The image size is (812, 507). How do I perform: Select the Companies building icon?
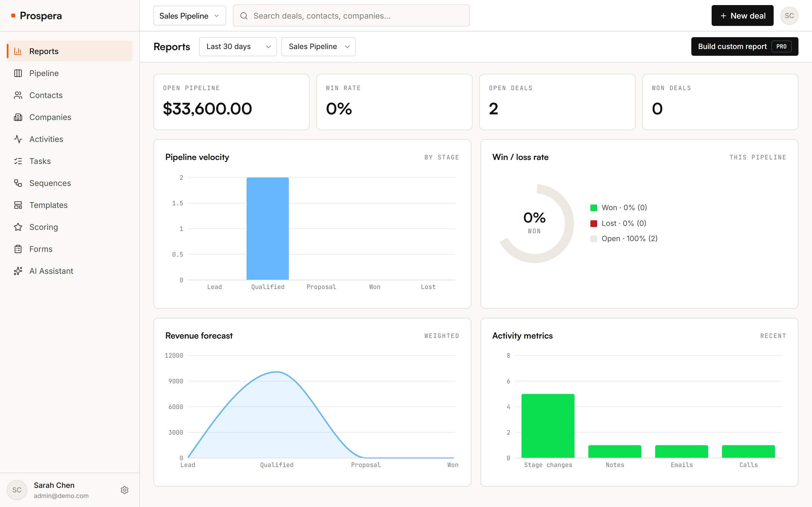18,117
